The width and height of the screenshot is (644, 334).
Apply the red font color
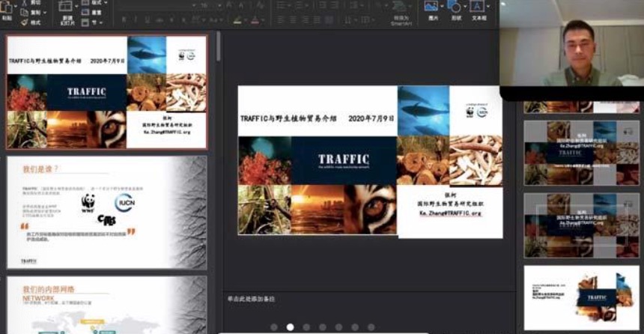tap(255, 20)
